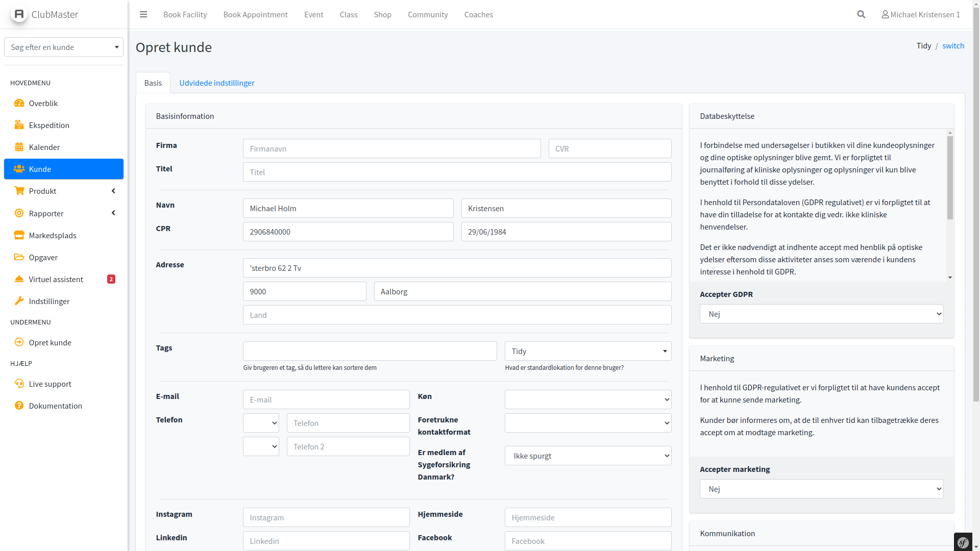Open Ekspedition cash register icon
Screen dimensions: 980x551
tap(19, 125)
